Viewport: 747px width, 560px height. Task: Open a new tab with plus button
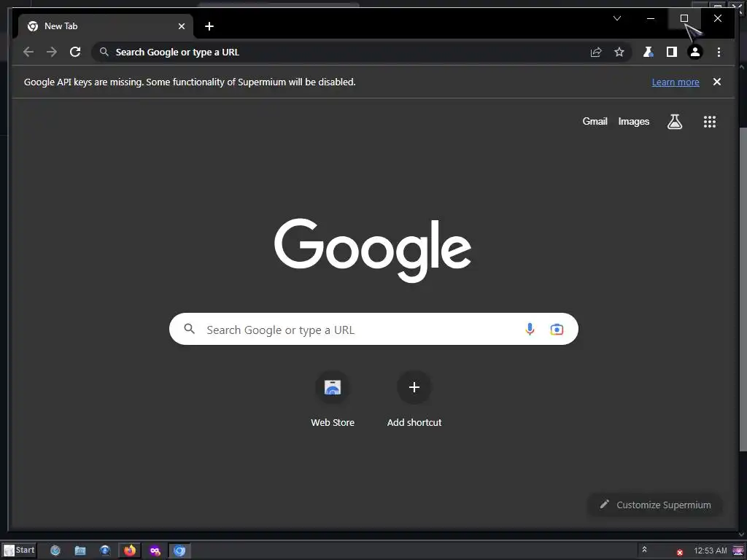209,26
